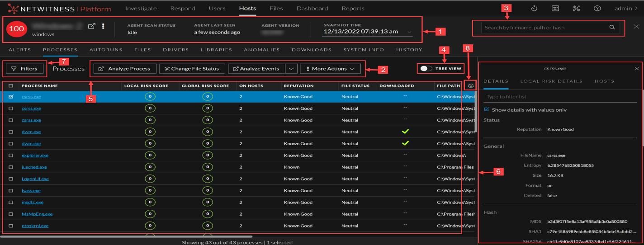Click local risk score of LogonUI.exe
Screen dimensions: 644x245
click(x=150, y=179)
